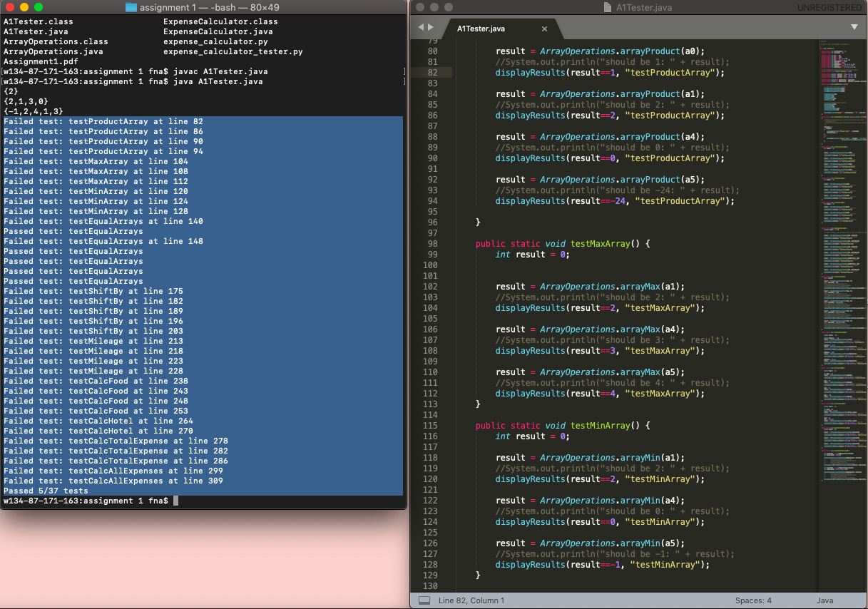Click 'arrayMin(a5)' call in Sublime code
Image resolution: width=868 pixels, height=609 pixels.
(651, 543)
